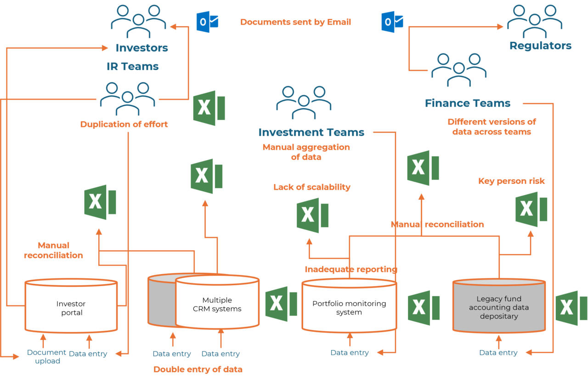Select the Investor portal database cylinder
The width and height of the screenshot is (588, 379).
tap(71, 306)
